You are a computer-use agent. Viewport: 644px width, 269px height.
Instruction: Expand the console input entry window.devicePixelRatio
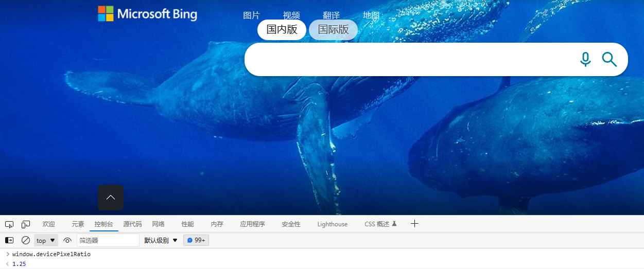pyautogui.click(x=7, y=254)
